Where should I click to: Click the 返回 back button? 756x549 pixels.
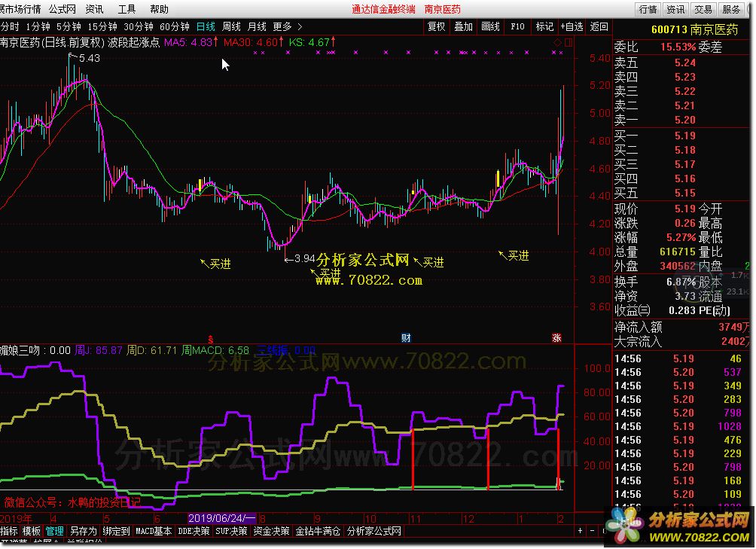(599, 26)
